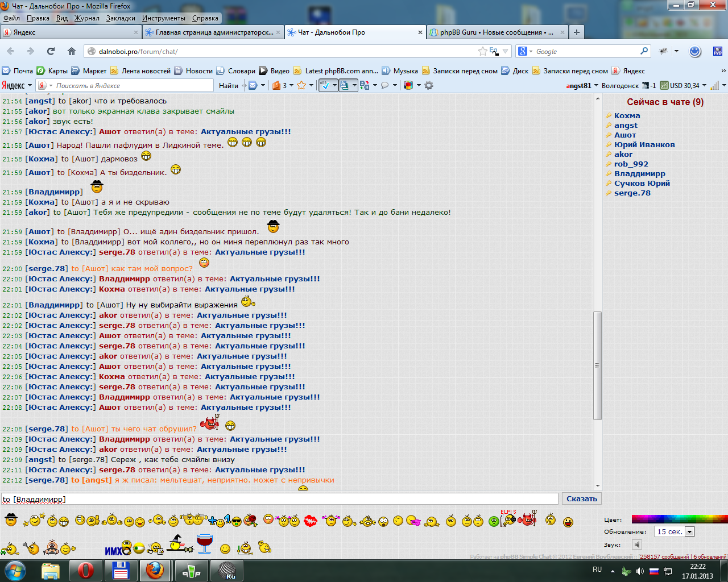Click the chat message input field
Image resolution: width=728 pixels, height=582 pixels.
[280, 499]
